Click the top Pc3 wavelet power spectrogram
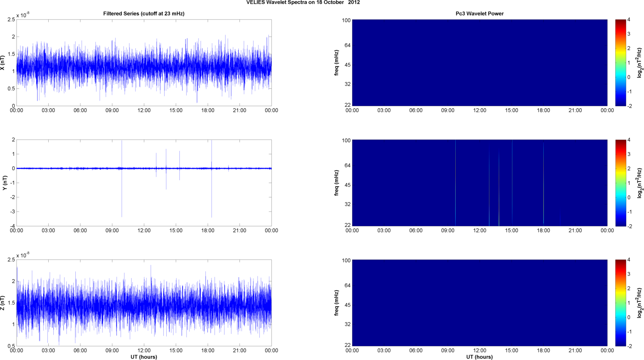Screen dimensions: 644x360 pyautogui.click(x=480, y=63)
